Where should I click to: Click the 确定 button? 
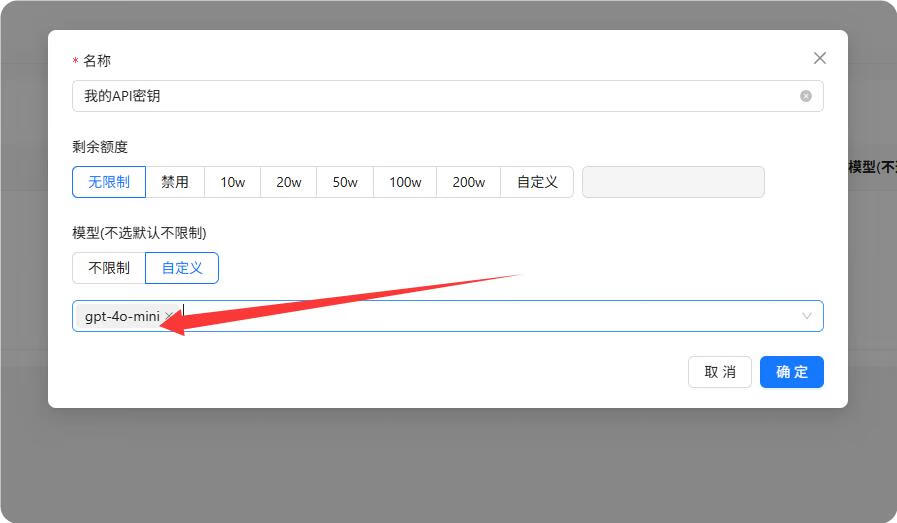coord(791,372)
